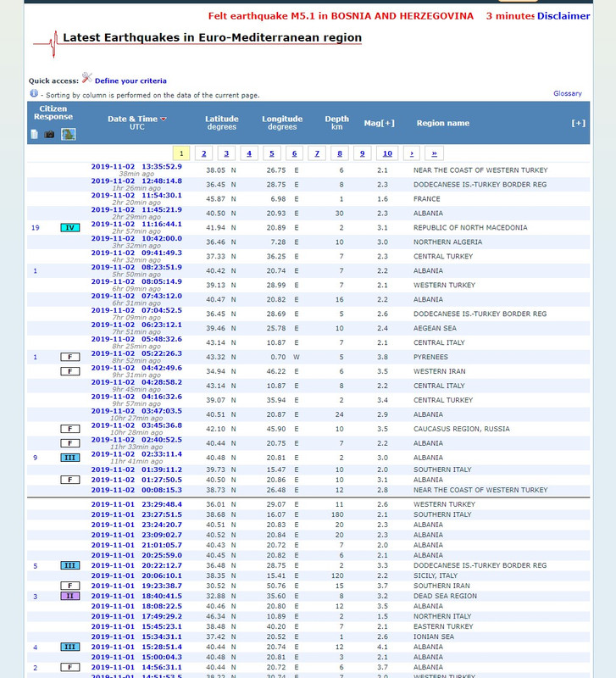Open the 2019-11-02 13:35:52.9 earthquake entry
The width and height of the screenshot is (616, 678).
pyautogui.click(x=136, y=166)
